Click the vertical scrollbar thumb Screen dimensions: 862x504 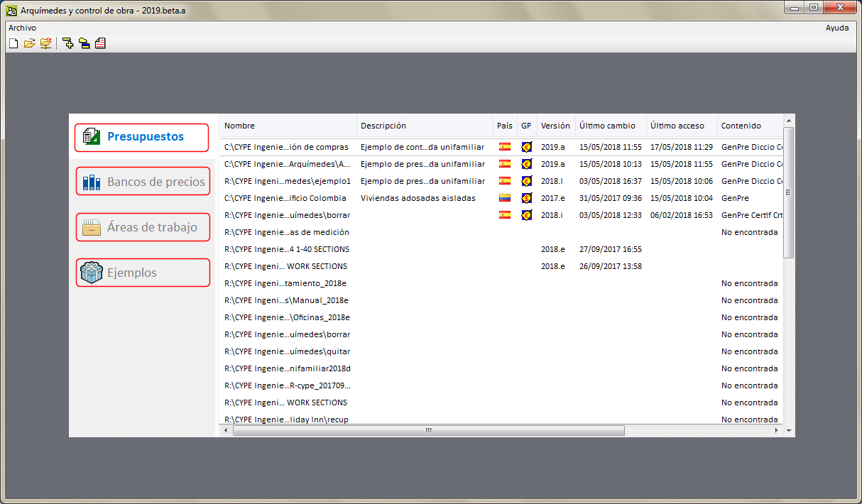point(789,192)
